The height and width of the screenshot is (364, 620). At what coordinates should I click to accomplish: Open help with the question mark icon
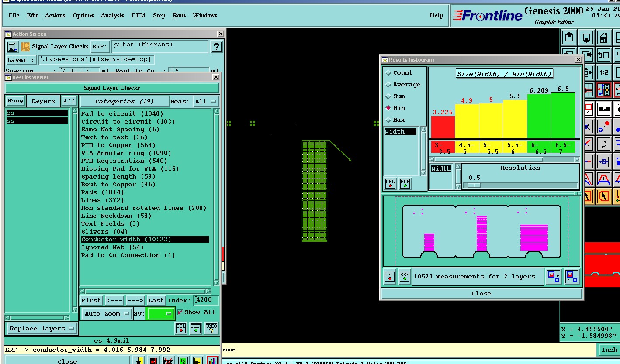coord(216,47)
